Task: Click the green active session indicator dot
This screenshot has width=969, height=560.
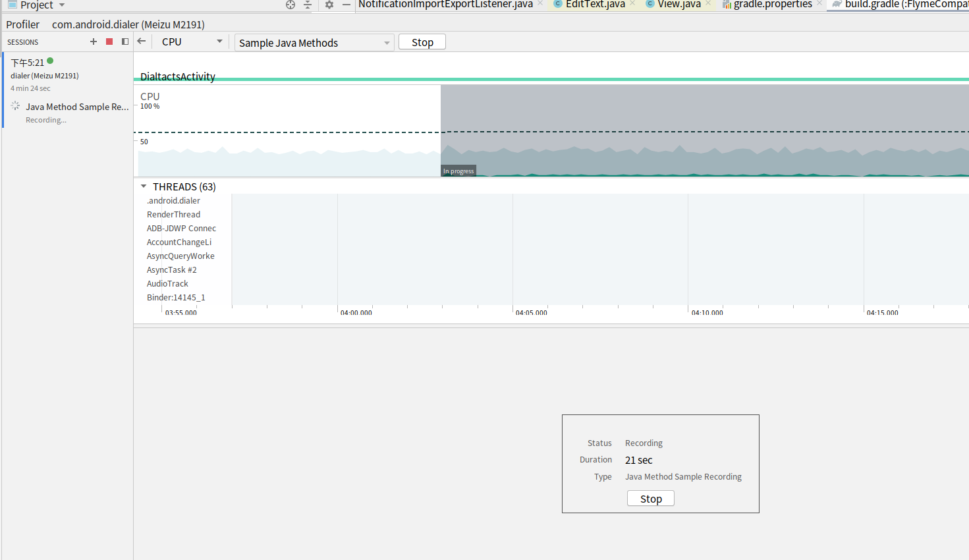Action: click(x=50, y=61)
